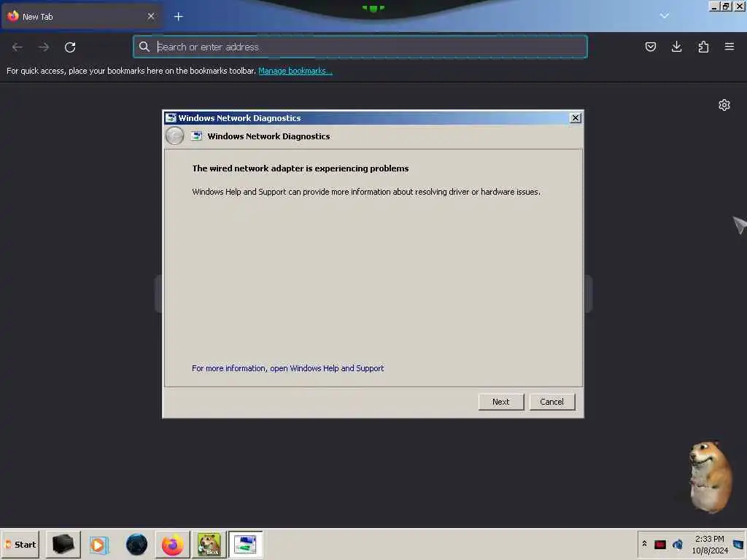The width and height of the screenshot is (747, 560).
Task: Go forward in Firefox history
Action: (44, 47)
